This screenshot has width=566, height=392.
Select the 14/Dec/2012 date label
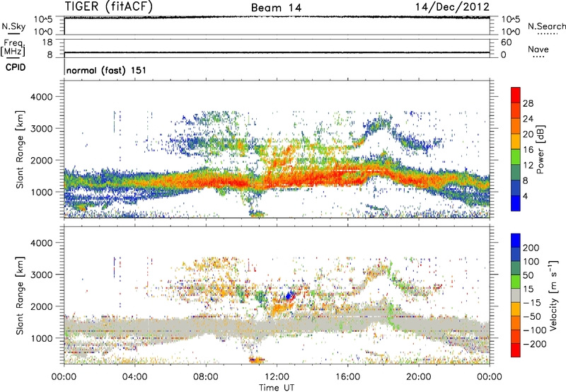pyautogui.click(x=452, y=6)
